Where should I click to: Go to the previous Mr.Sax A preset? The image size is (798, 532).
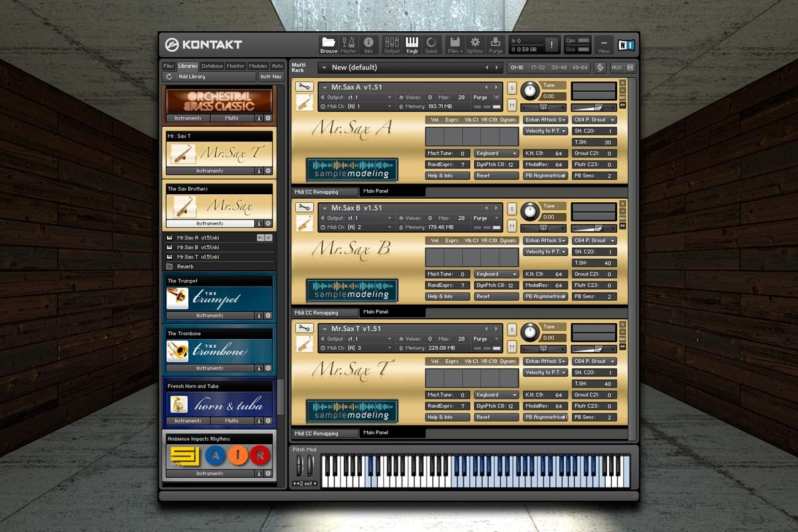[486, 87]
